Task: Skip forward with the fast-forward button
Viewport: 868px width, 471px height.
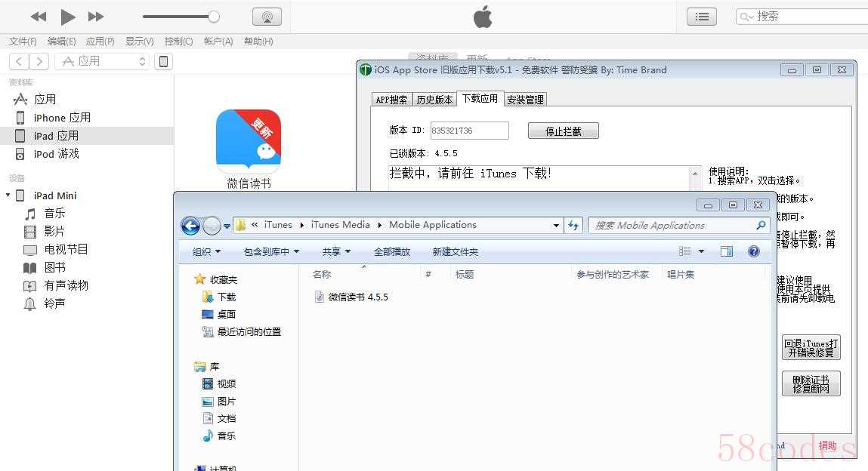Action: coord(96,17)
